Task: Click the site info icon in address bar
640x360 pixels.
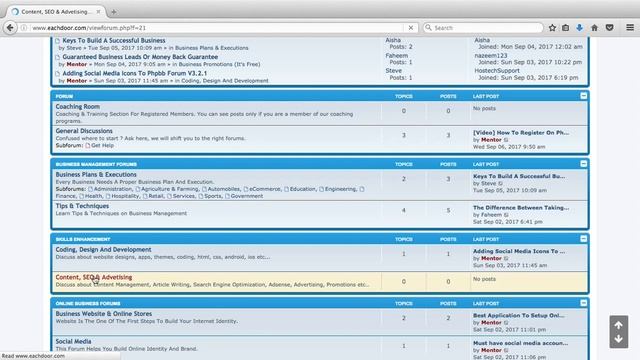Action: tap(24, 28)
